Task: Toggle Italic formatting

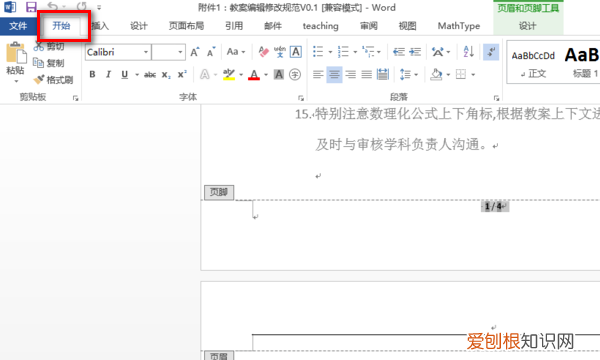Action: click(x=108, y=74)
